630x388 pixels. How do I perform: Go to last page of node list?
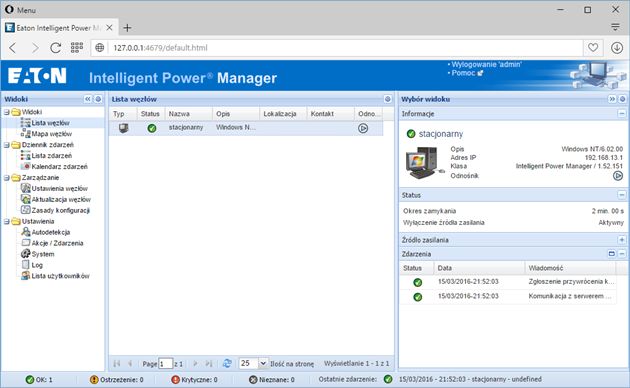pyautogui.click(x=209, y=363)
